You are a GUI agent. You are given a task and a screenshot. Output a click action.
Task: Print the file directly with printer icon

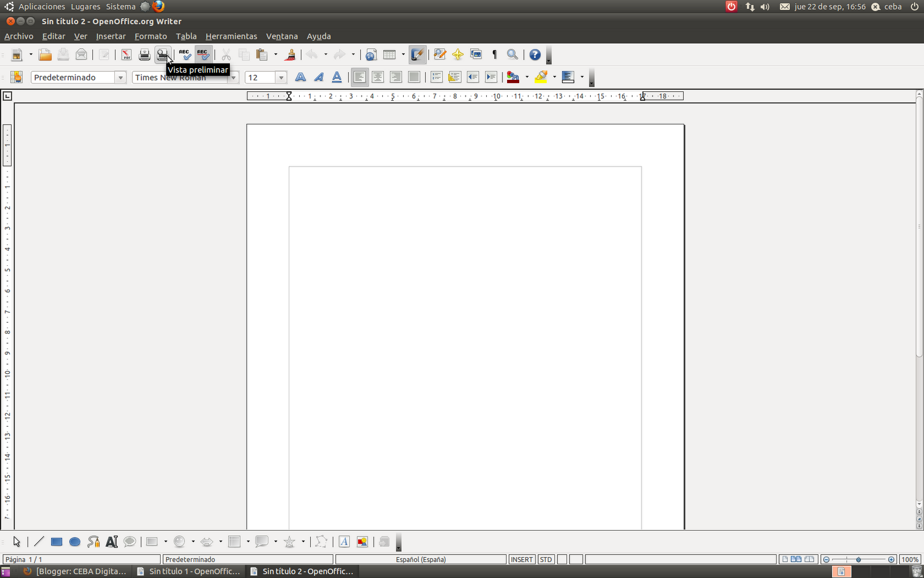pyautogui.click(x=144, y=55)
